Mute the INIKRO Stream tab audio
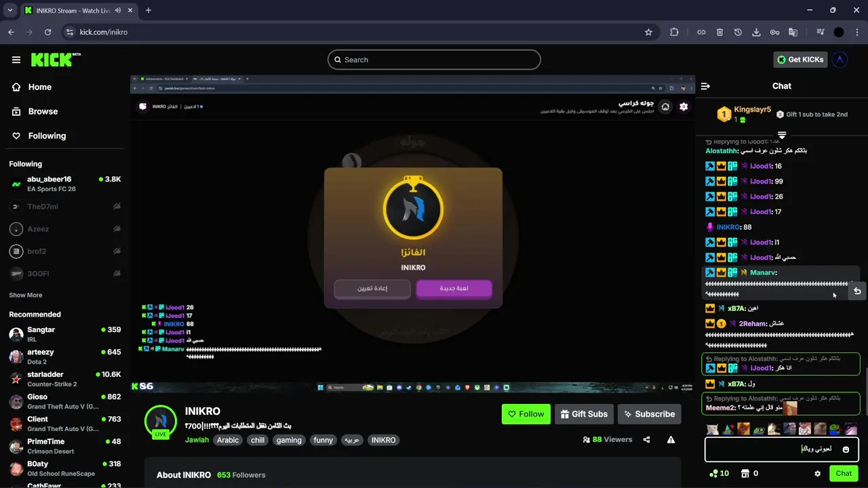The height and width of the screenshot is (488, 868). (x=118, y=10)
